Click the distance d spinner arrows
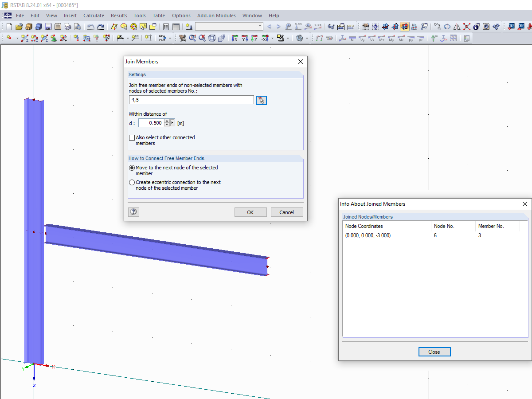This screenshot has width=532, height=399. [x=167, y=123]
